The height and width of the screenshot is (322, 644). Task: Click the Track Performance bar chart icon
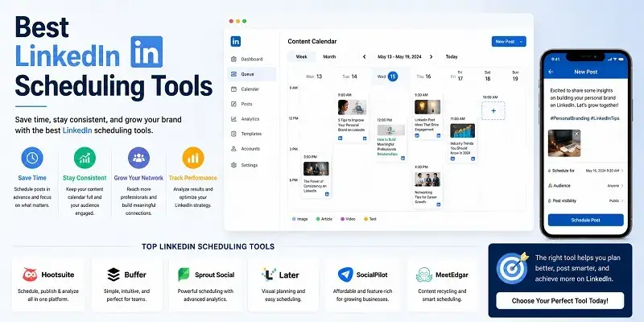coord(193,158)
